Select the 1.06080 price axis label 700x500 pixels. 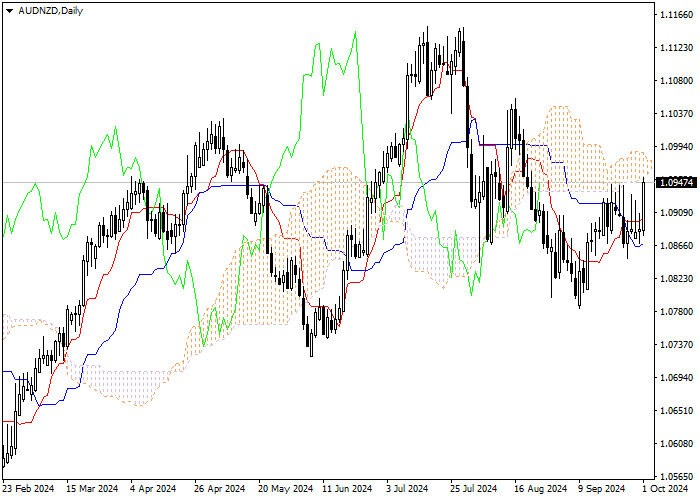[x=676, y=444]
